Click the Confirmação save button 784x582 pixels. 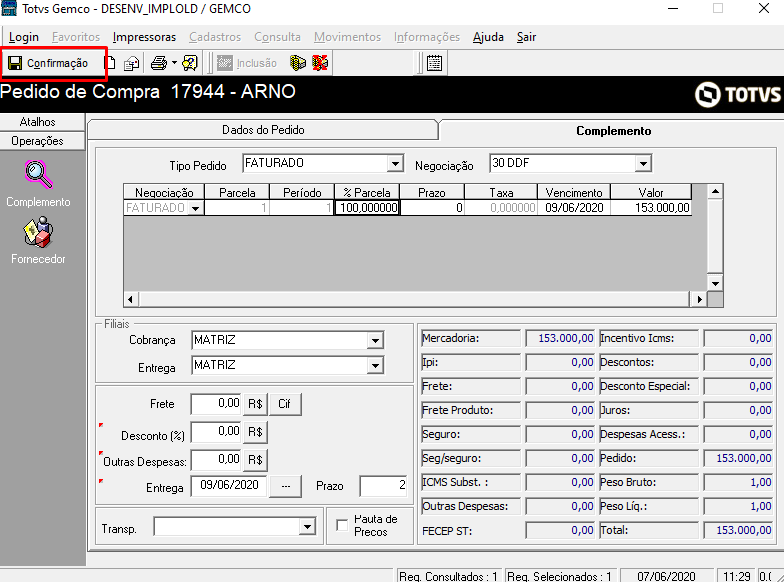click(48, 63)
